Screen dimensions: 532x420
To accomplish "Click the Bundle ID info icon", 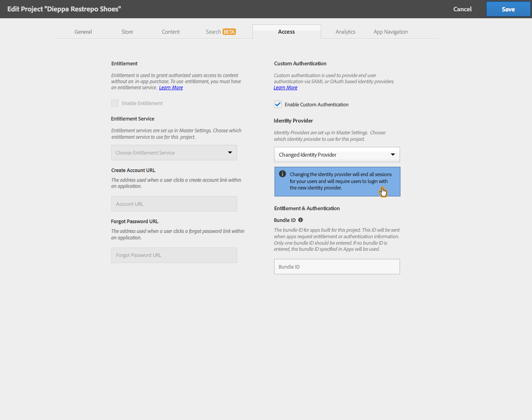I will point(301,220).
